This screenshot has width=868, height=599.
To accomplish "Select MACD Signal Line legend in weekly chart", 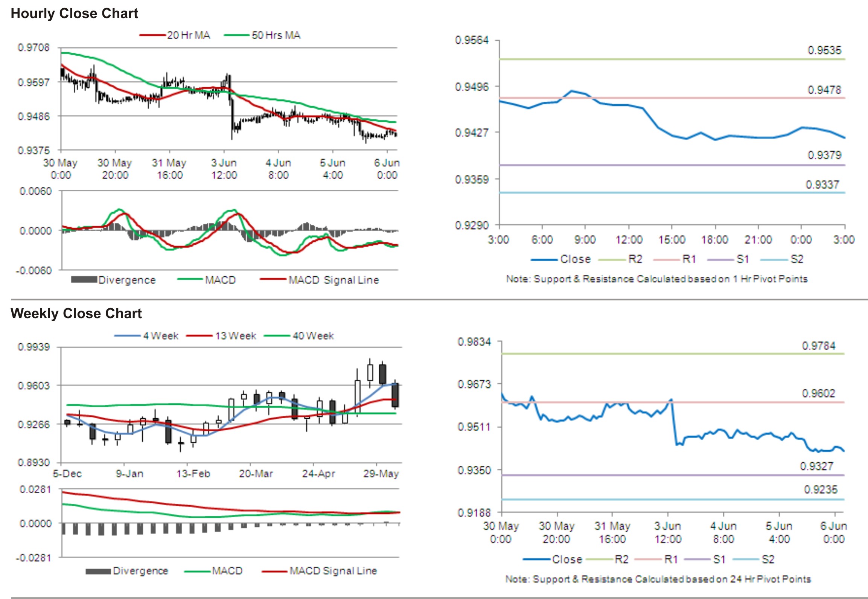I will (319, 571).
